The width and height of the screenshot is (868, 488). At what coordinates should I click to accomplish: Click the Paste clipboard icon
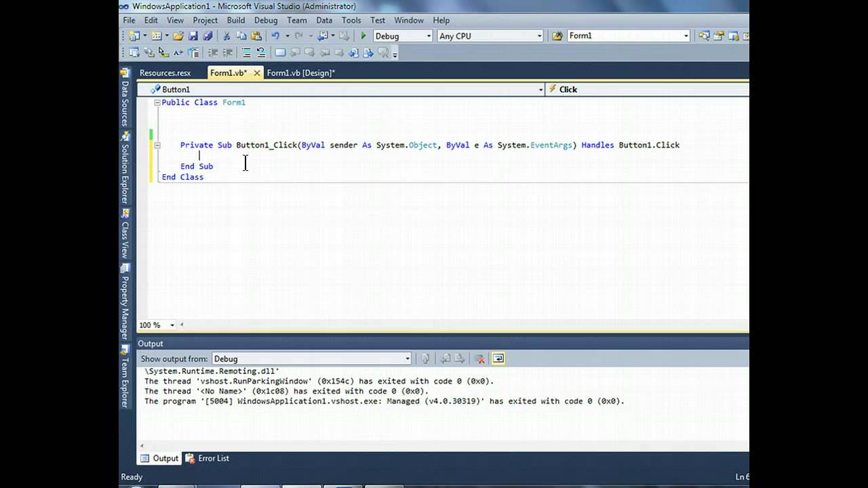click(256, 36)
